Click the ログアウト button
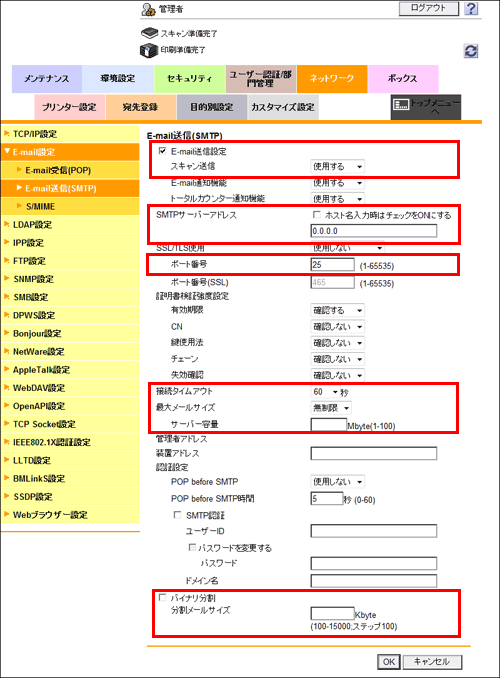The height and width of the screenshot is (678, 500). (x=428, y=8)
